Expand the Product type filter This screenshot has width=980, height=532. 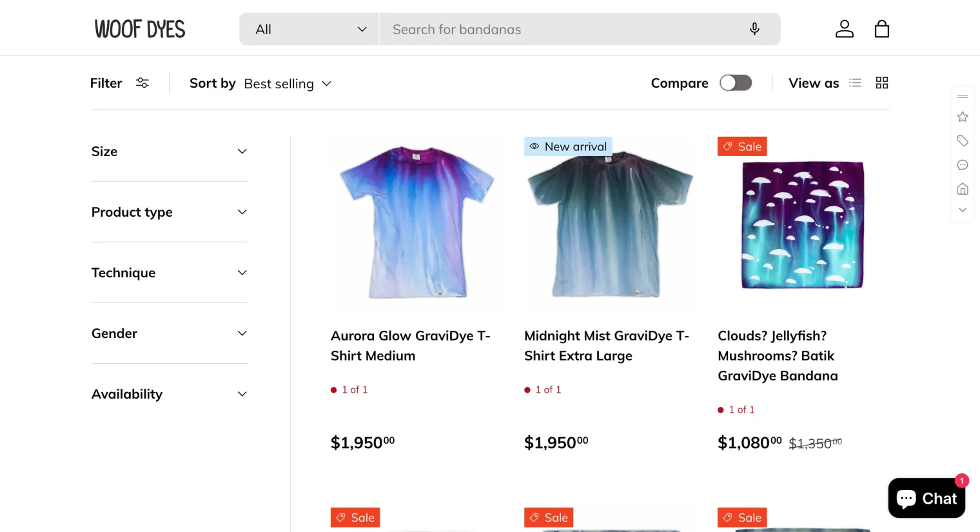pyautogui.click(x=170, y=212)
